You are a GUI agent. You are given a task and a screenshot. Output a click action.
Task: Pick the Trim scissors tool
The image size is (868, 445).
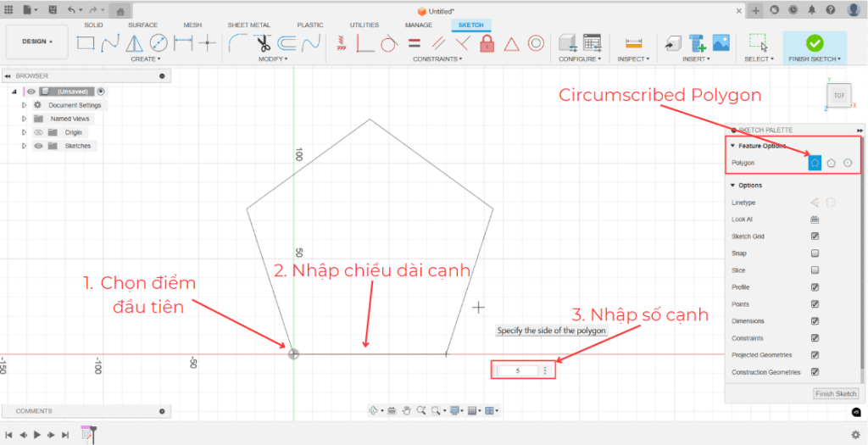pos(263,42)
